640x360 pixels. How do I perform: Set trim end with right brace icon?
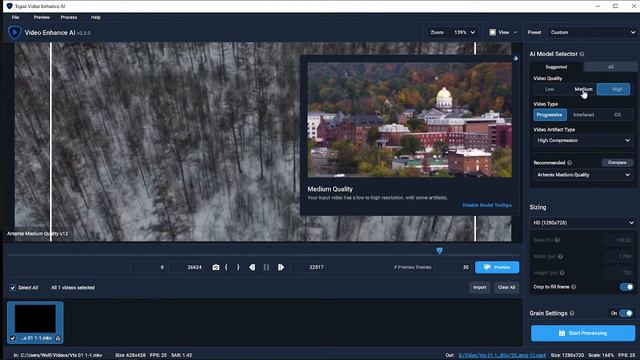tap(238, 267)
